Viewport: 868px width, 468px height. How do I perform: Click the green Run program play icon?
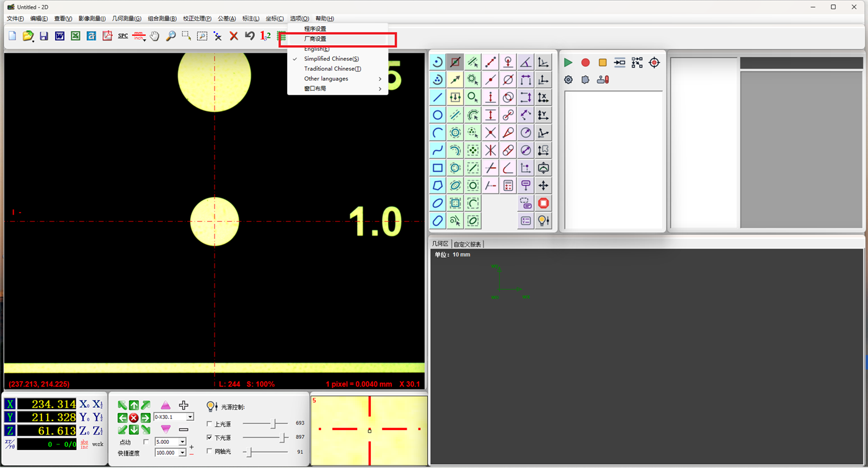(568, 63)
